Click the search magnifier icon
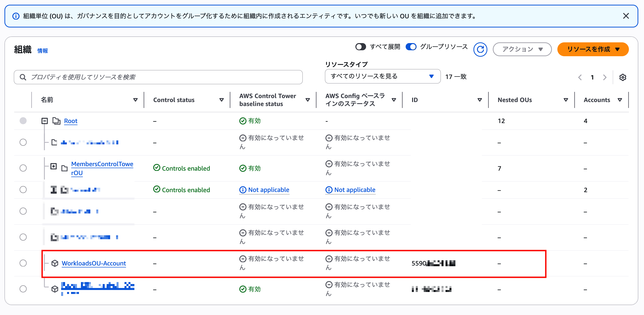Image resolution: width=644 pixels, height=315 pixels. (x=23, y=77)
